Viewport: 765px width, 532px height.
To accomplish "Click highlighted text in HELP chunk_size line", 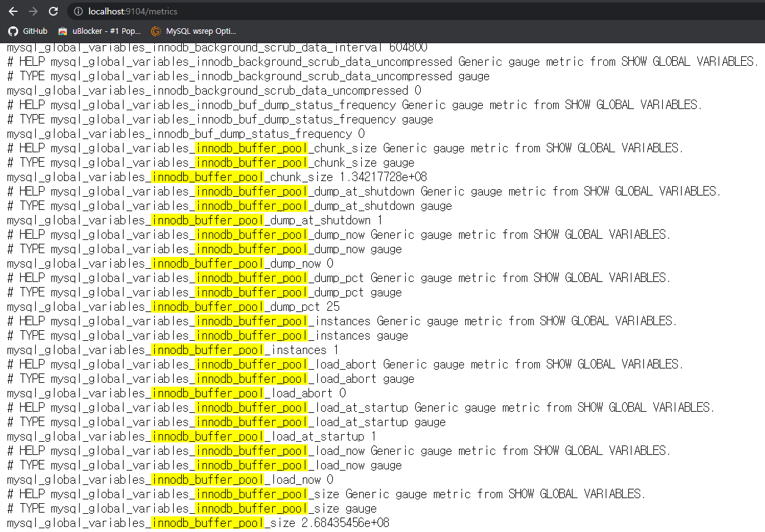I will pyautogui.click(x=251, y=149).
